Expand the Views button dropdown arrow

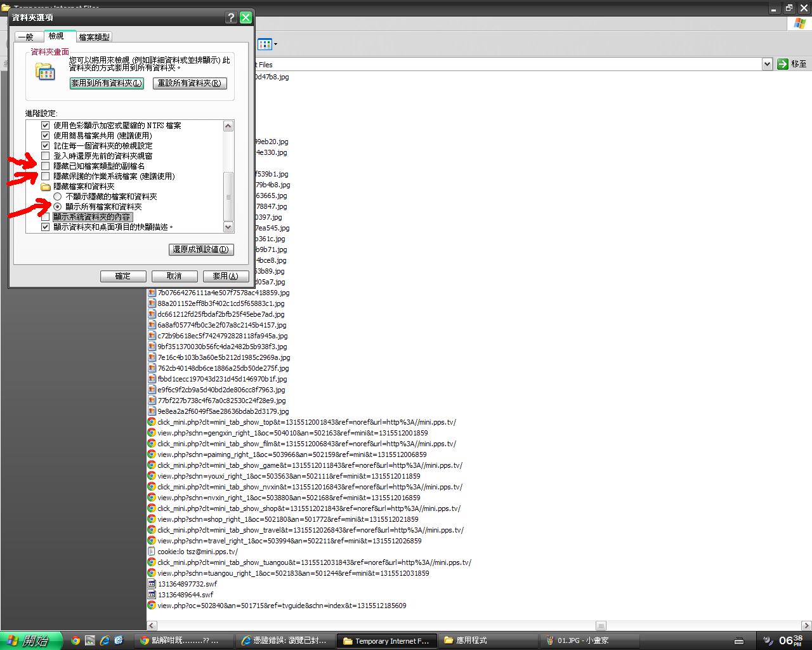[275, 44]
